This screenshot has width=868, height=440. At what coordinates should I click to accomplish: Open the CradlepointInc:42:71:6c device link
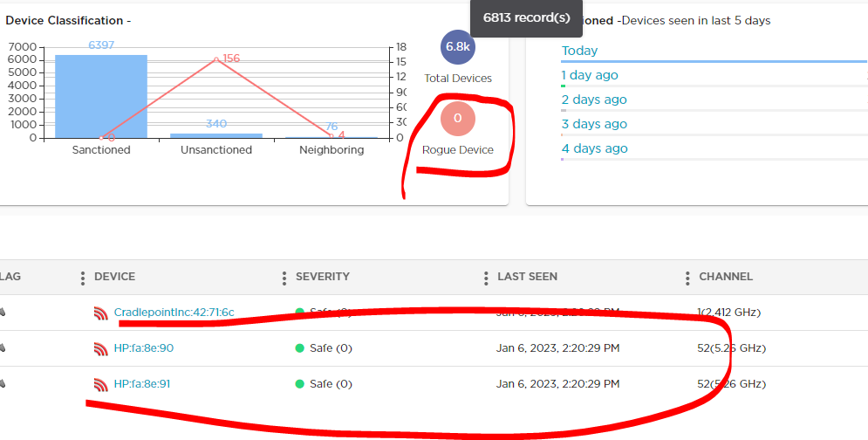174,313
